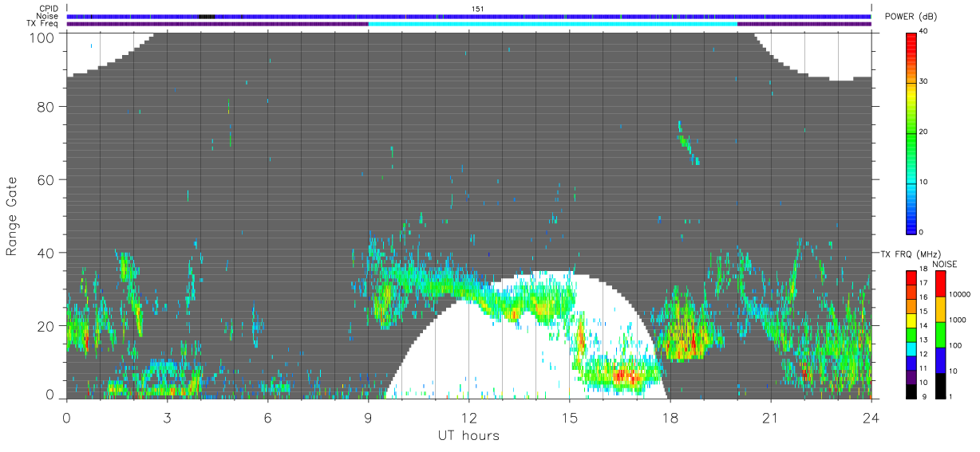The image size is (980, 452).
Task: Click the TX FRQ scale label 14
Action: tap(924, 326)
